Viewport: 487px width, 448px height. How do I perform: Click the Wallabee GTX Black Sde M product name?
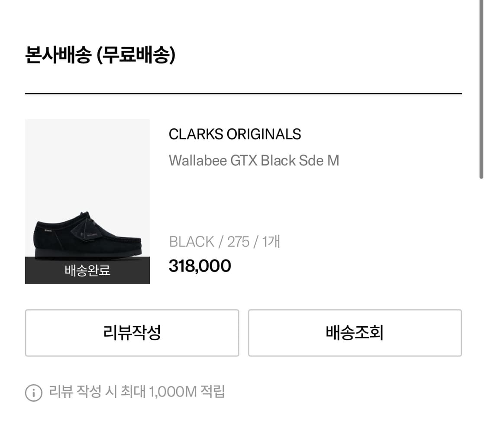point(254,160)
